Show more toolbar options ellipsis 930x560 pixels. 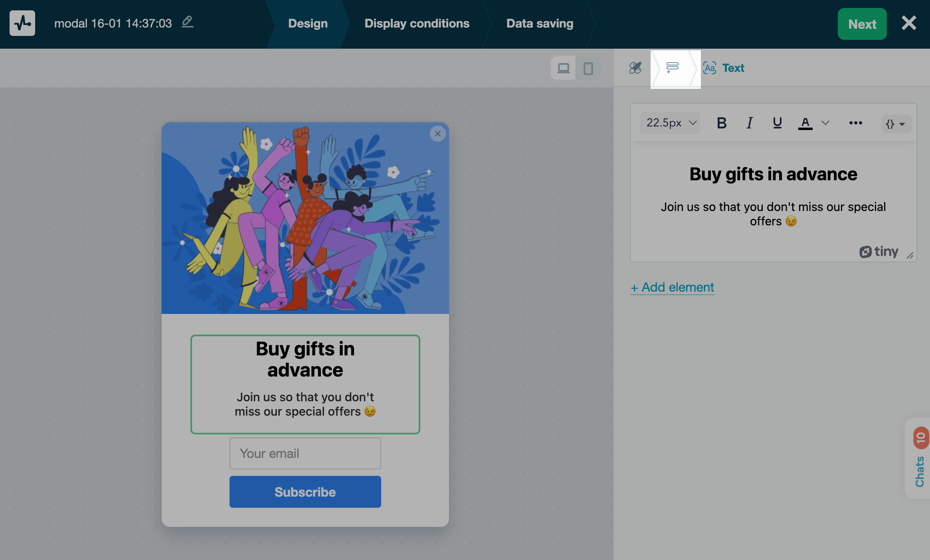click(855, 123)
